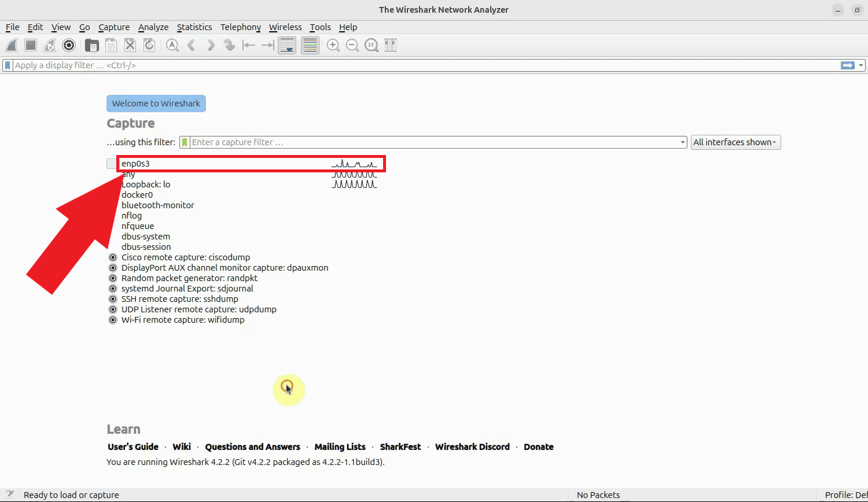Image resolution: width=868 pixels, height=502 pixels.
Task: Toggle packet colorization rules
Action: 310,45
